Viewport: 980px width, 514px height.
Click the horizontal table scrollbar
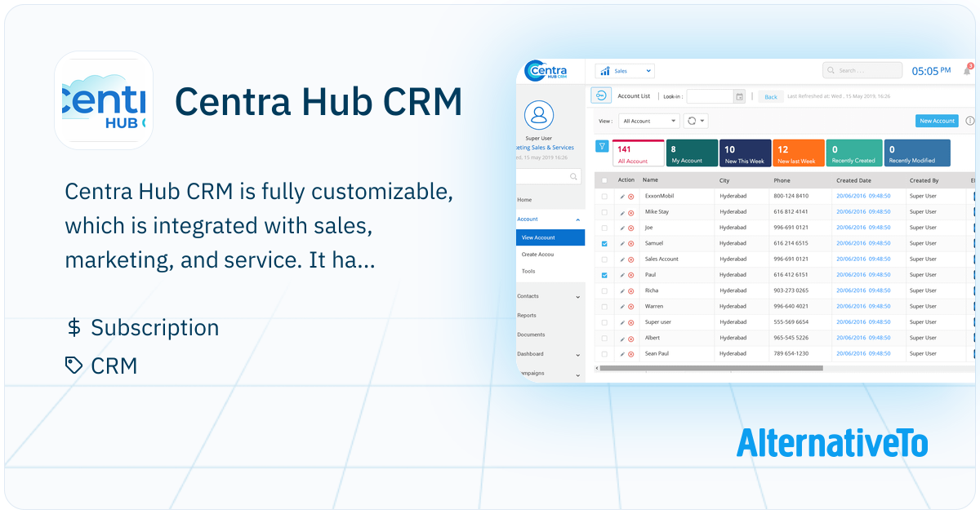(711, 368)
